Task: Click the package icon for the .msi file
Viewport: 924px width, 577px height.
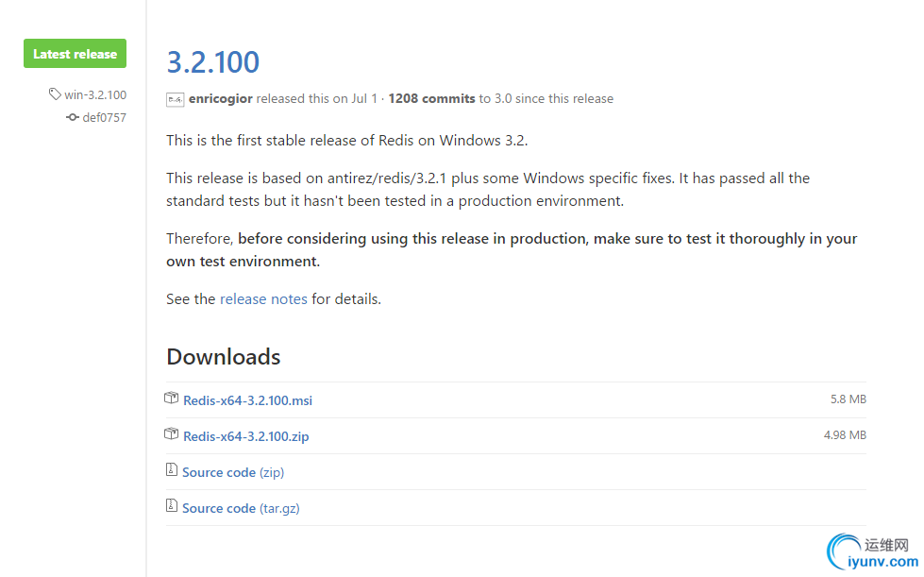Action: point(172,399)
